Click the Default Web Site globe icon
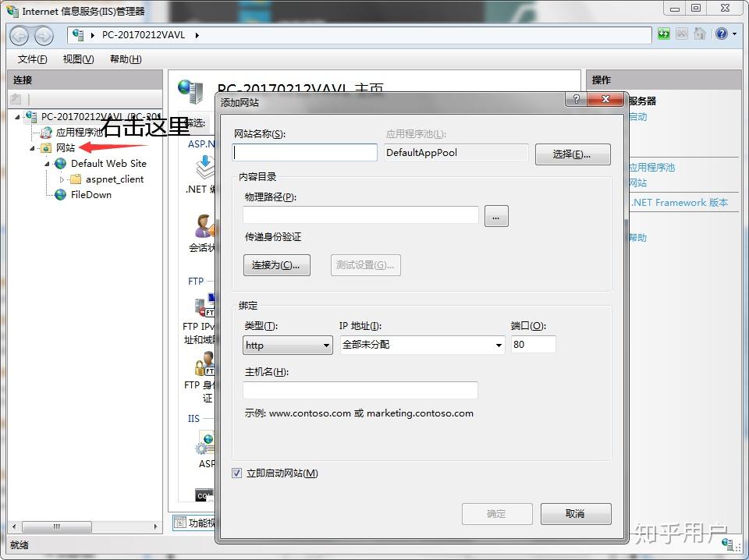Viewport: 749px width, 560px height. click(x=60, y=164)
